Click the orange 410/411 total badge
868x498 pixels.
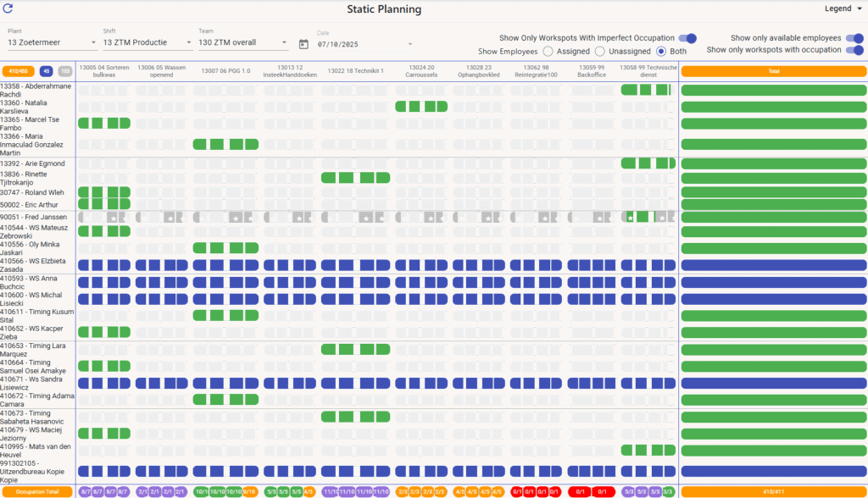773,491
